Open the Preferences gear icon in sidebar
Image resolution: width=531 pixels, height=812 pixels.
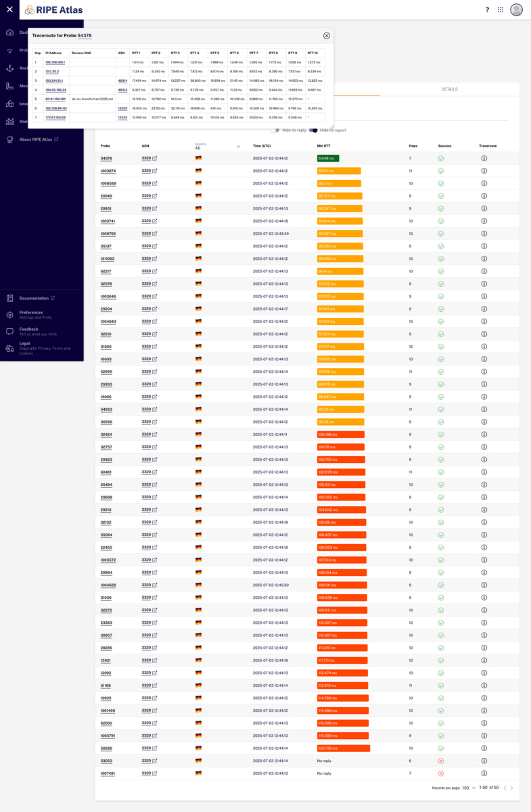tap(9, 315)
